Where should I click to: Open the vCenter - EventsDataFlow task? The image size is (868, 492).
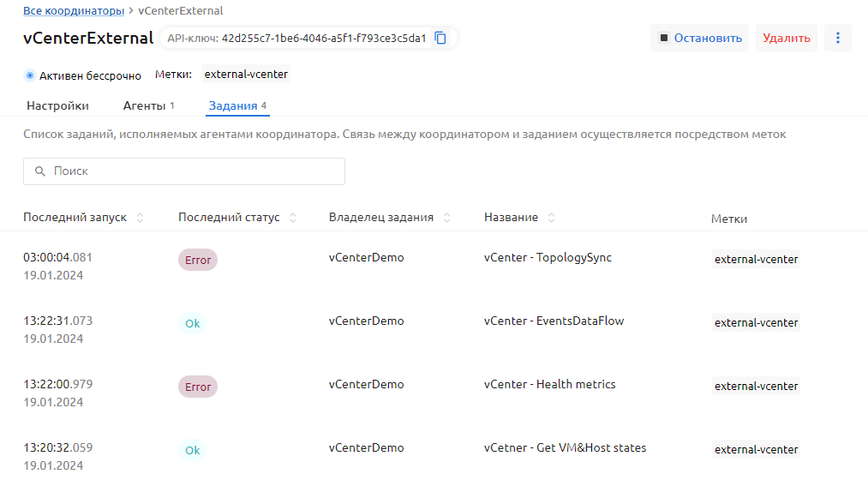554,321
